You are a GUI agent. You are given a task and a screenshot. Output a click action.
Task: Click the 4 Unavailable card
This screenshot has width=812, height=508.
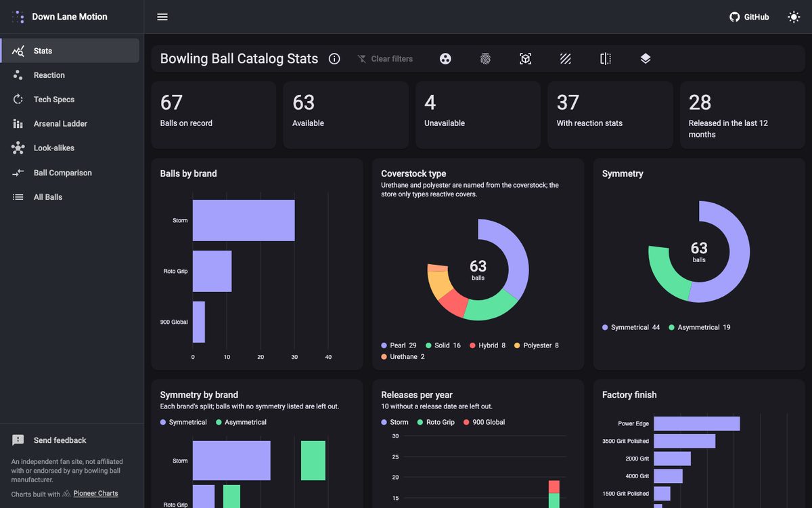478,115
